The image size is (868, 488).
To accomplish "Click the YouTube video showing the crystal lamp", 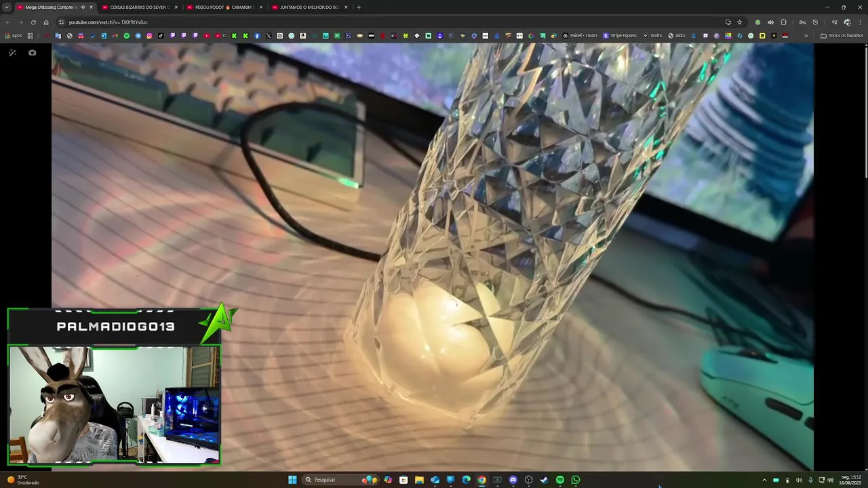I will [433, 256].
